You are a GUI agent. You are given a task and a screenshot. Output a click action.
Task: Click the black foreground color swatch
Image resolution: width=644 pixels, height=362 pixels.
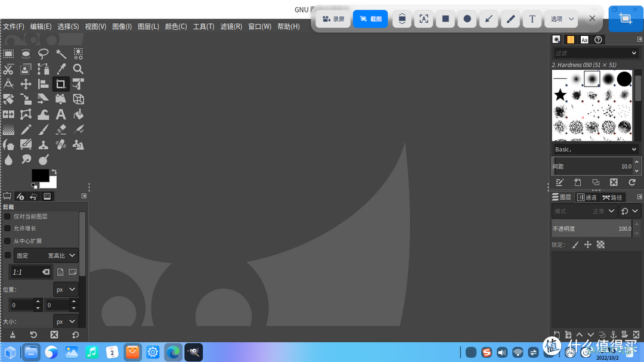[x=40, y=175]
